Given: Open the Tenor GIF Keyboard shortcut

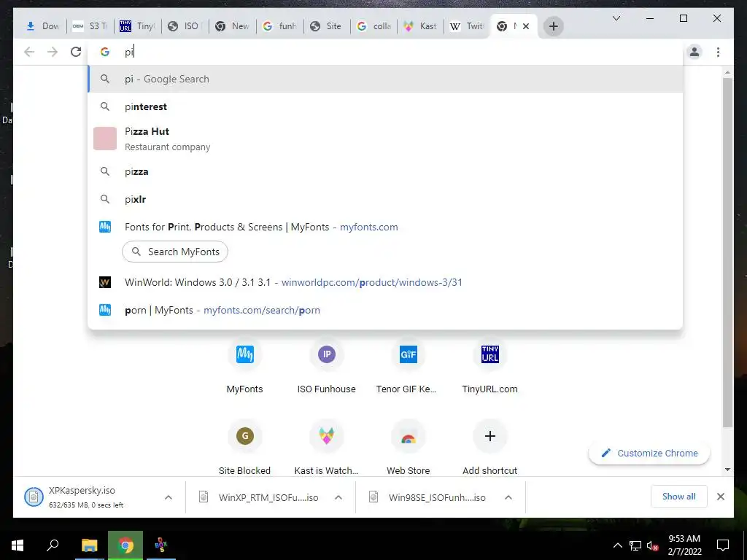Looking at the screenshot, I should point(409,366).
